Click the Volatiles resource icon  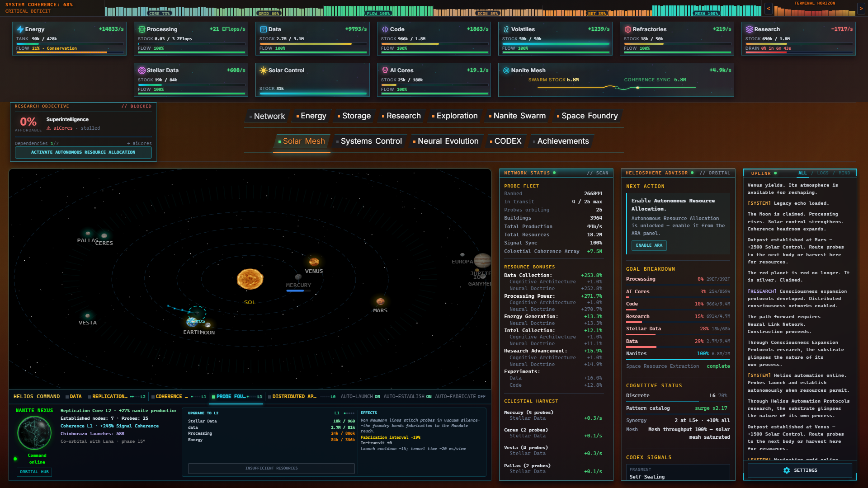click(x=506, y=29)
